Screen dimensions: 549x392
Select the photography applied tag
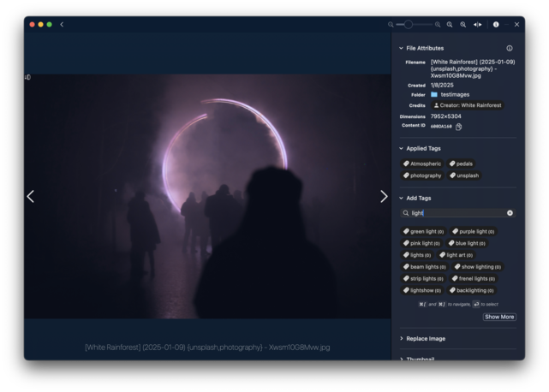(x=422, y=175)
